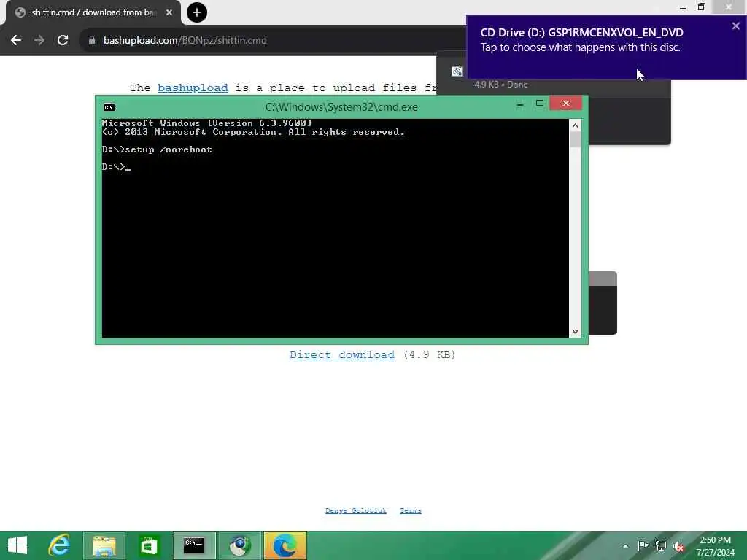The image size is (747, 560).
Task: Click the muted volume tray icon
Action: pos(679,546)
